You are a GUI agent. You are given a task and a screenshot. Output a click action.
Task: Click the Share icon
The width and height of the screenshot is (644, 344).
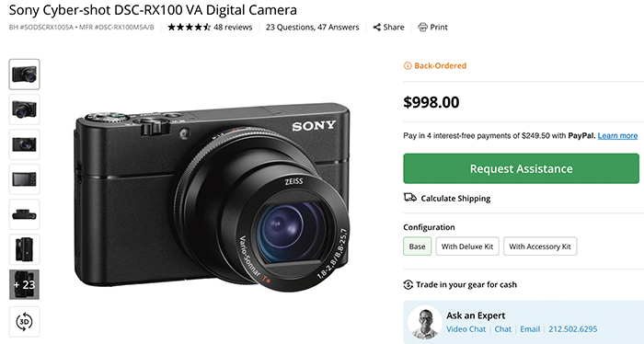coord(376,28)
